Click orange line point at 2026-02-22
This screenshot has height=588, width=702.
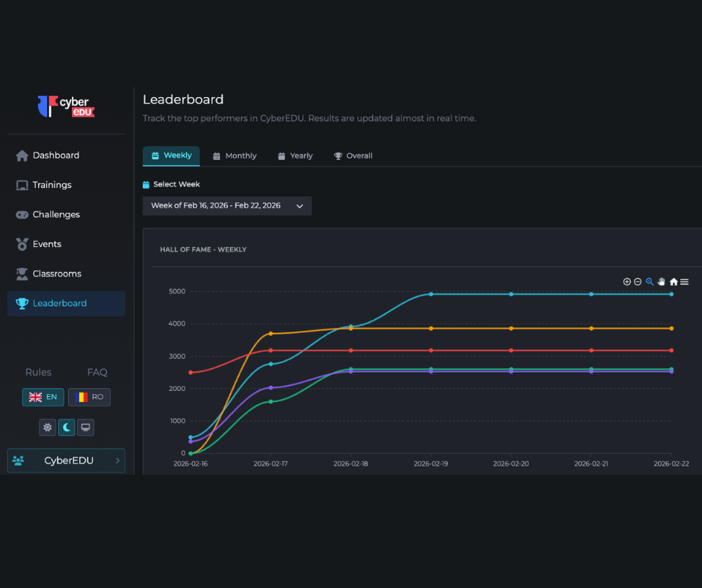pos(671,328)
